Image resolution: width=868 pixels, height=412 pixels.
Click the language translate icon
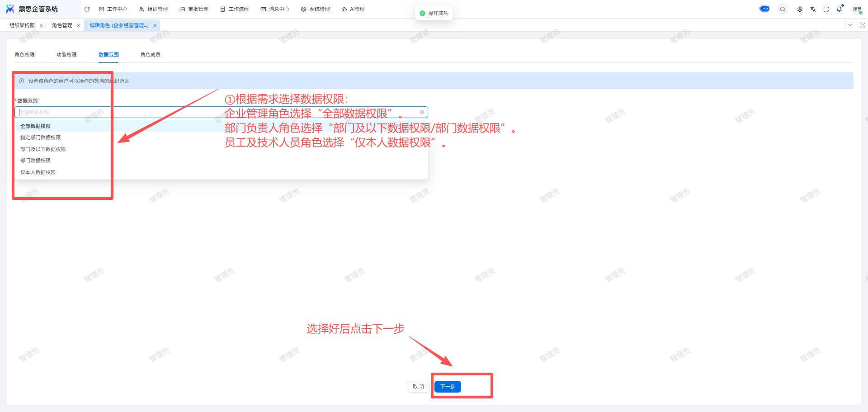coord(813,9)
